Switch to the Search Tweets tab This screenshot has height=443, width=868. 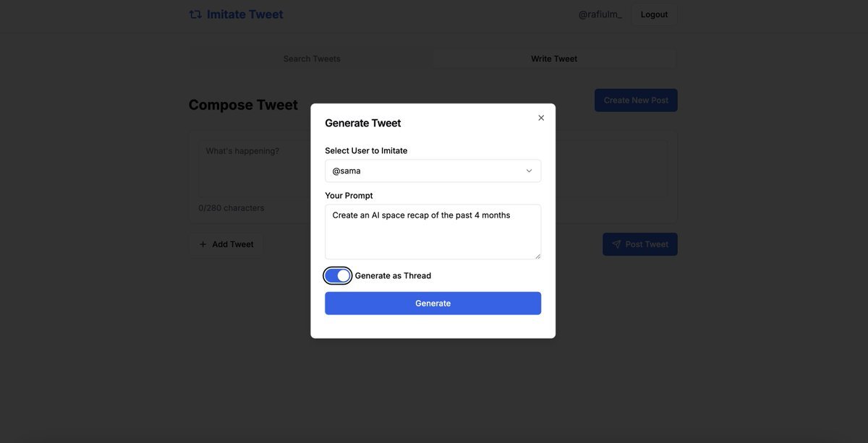click(312, 59)
